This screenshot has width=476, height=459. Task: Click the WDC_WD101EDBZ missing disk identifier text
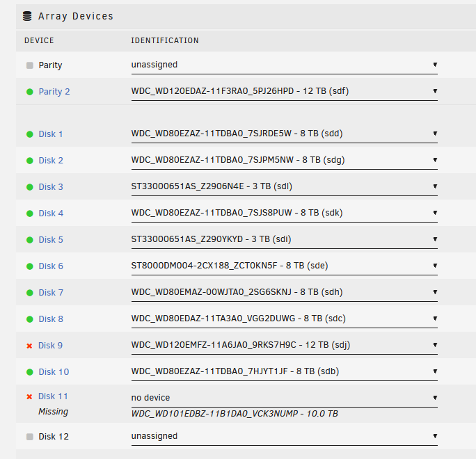coord(235,414)
